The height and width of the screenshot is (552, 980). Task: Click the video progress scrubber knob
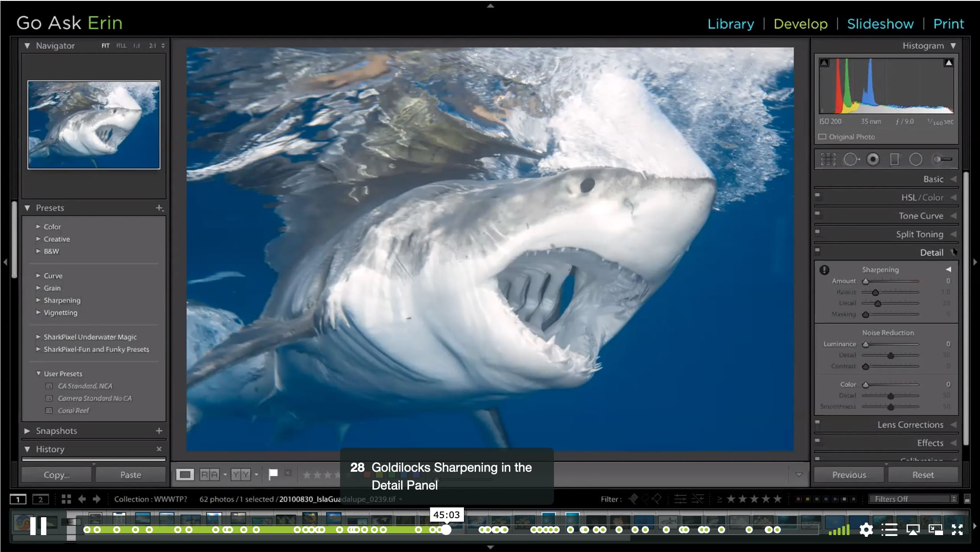point(446,530)
